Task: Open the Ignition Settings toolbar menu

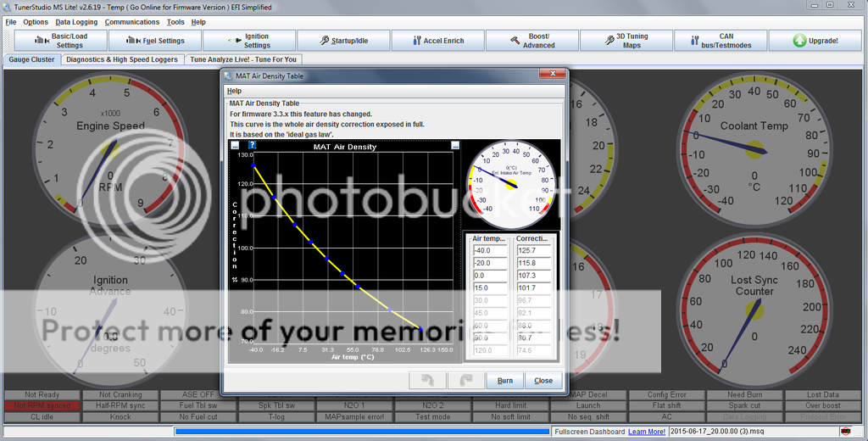Action: [x=249, y=40]
